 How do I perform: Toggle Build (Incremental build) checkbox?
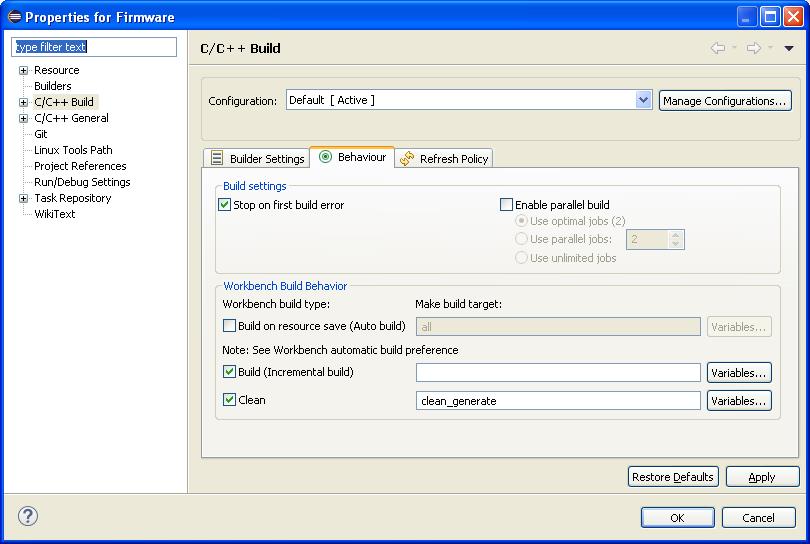(229, 372)
